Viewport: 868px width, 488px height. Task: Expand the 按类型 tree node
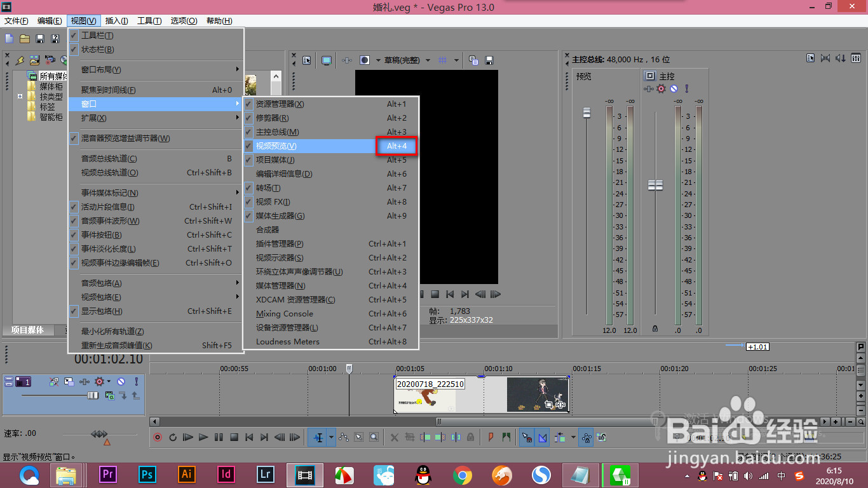(20, 97)
